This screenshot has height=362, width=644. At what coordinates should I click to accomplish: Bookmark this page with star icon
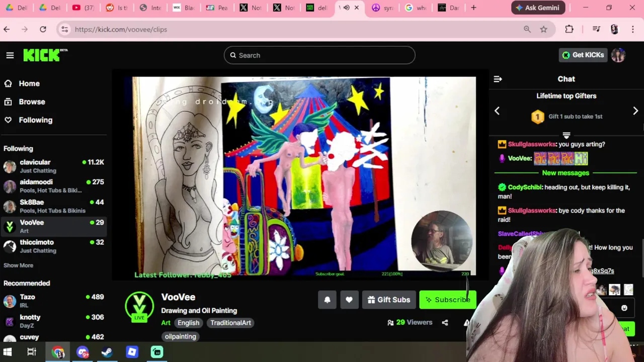544,29
